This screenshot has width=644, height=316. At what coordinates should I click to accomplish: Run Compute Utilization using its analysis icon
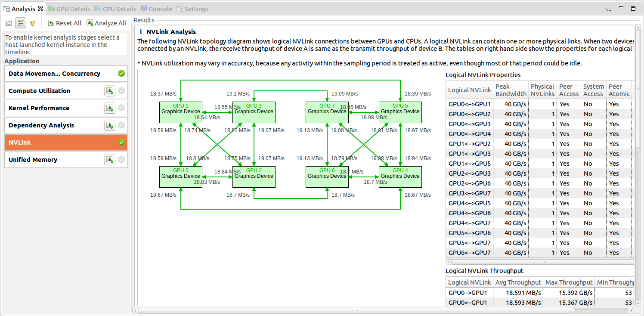pos(110,91)
